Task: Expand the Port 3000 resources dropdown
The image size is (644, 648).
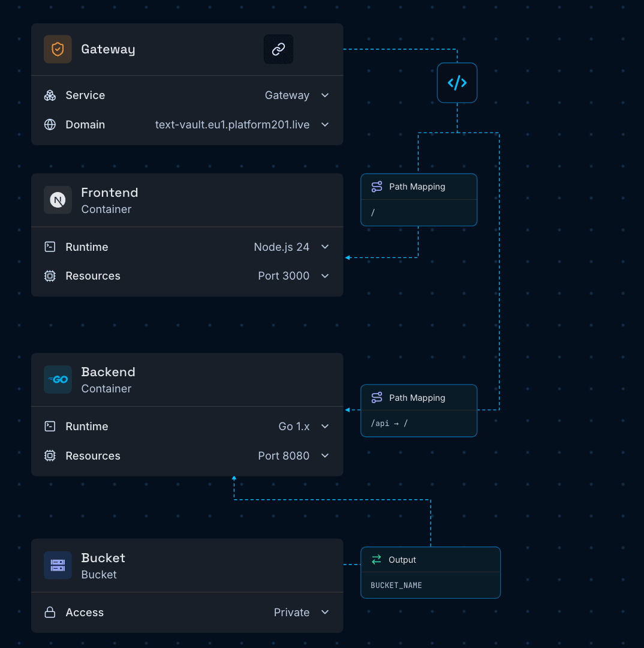Action: (x=325, y=275)
